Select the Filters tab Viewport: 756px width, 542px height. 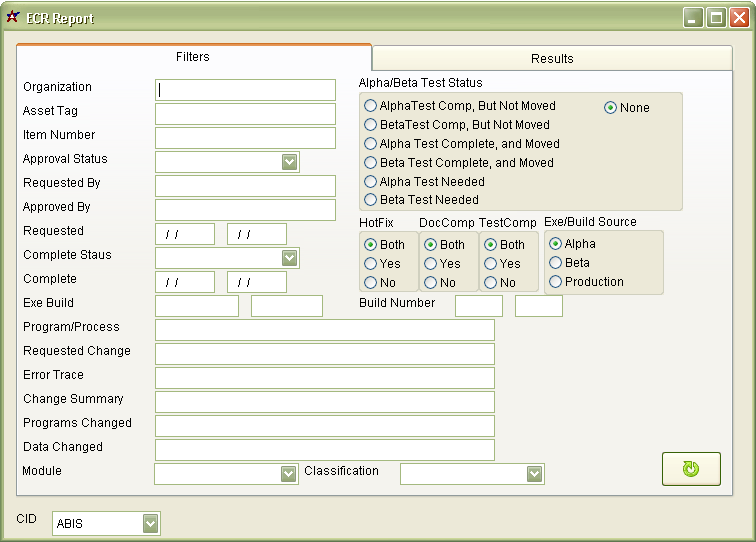pos(193,57)
